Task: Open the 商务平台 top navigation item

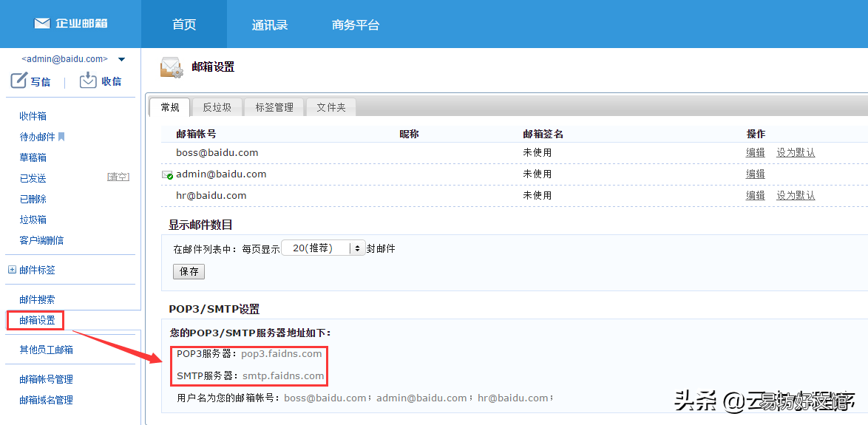Action: 356,25
